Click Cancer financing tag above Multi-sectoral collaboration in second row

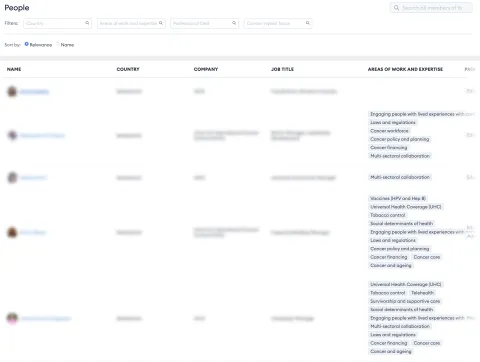click(x=389, y=147)
